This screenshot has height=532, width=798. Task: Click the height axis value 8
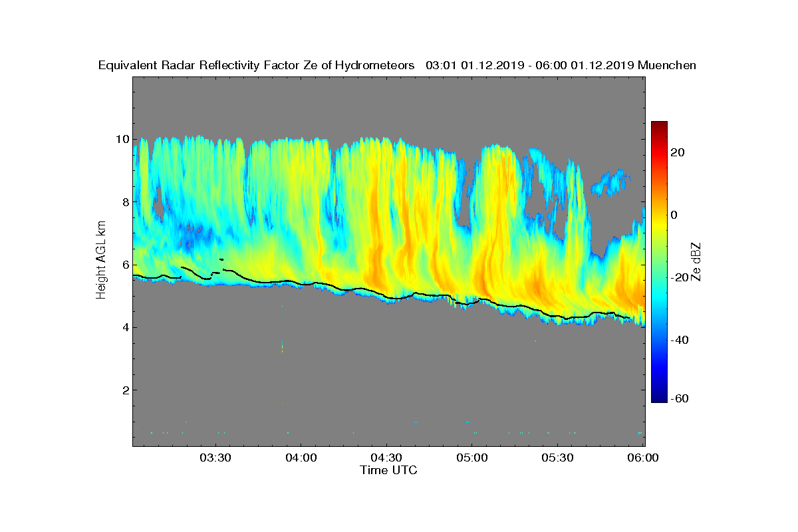[124, 201]
